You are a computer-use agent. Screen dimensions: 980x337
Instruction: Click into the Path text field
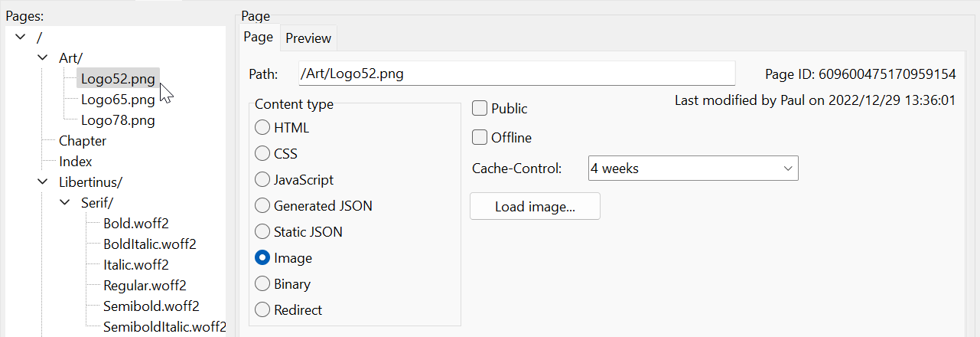click(516, 74)
